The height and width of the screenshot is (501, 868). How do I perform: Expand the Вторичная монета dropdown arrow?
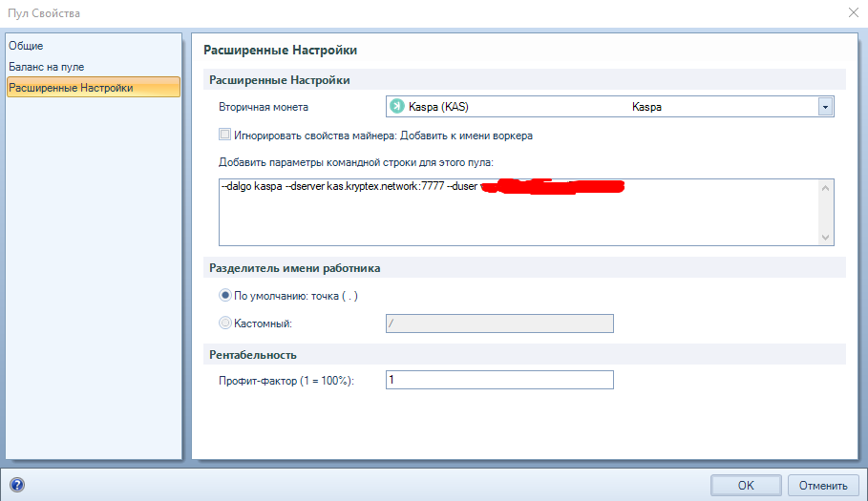pyautogui.click(x=825, y=107)
